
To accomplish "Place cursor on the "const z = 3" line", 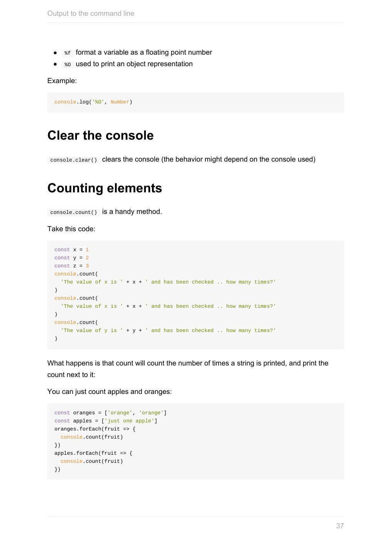I will coord(72,266).
